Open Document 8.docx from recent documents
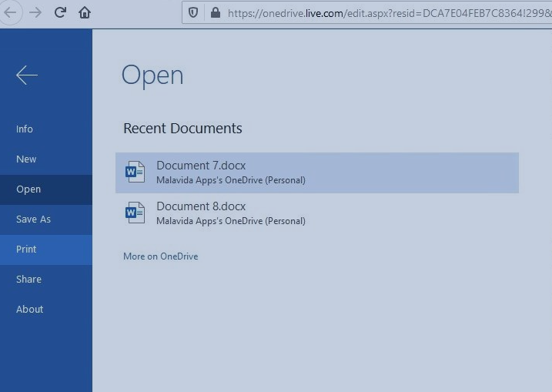 coord(317,213)
